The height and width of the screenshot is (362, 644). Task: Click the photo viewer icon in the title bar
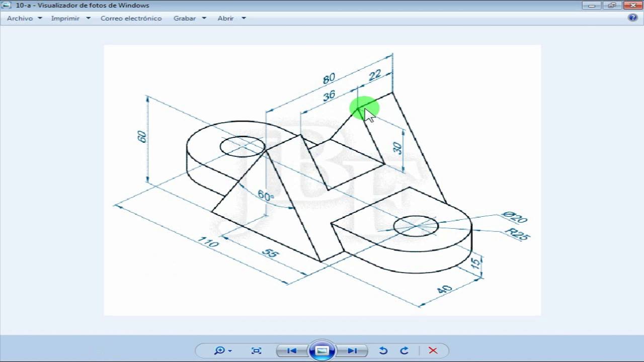point(7,6)
